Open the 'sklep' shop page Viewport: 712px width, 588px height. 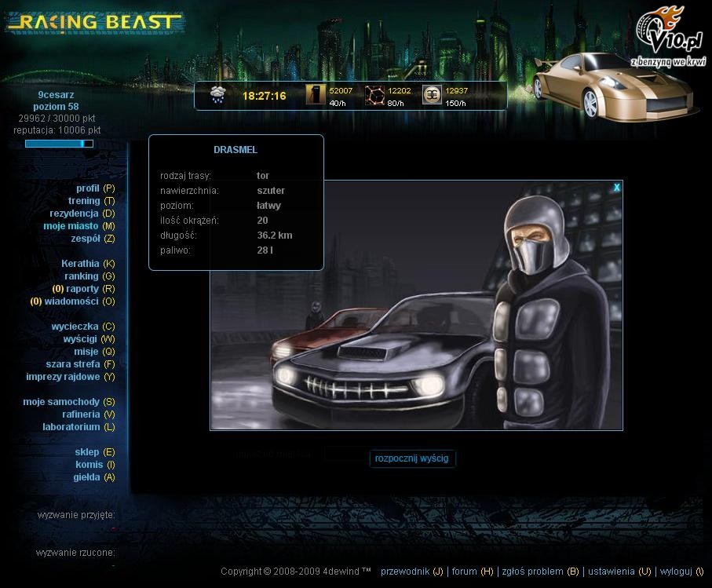click(86, 452)
